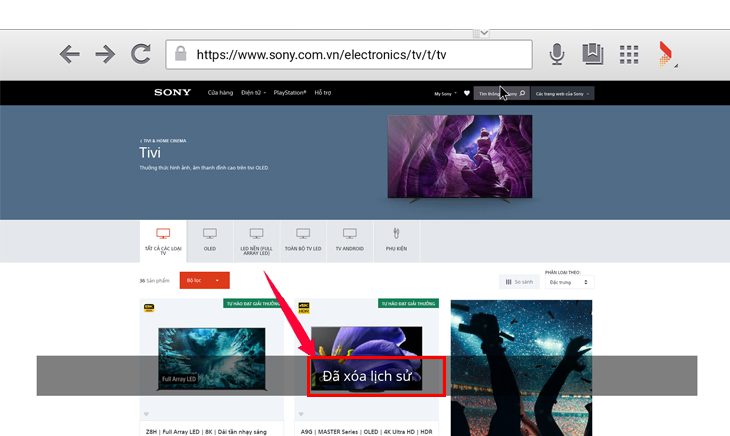Open the PlayStation menu link
Image resolution: width=730 pixels, height=436 pixels.
click(290, 93)
